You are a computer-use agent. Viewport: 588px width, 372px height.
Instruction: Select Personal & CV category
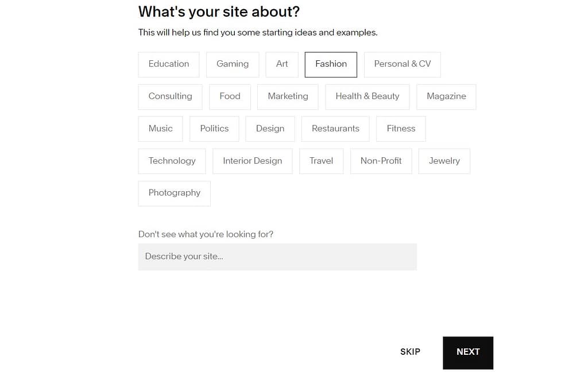coord(402,64)
